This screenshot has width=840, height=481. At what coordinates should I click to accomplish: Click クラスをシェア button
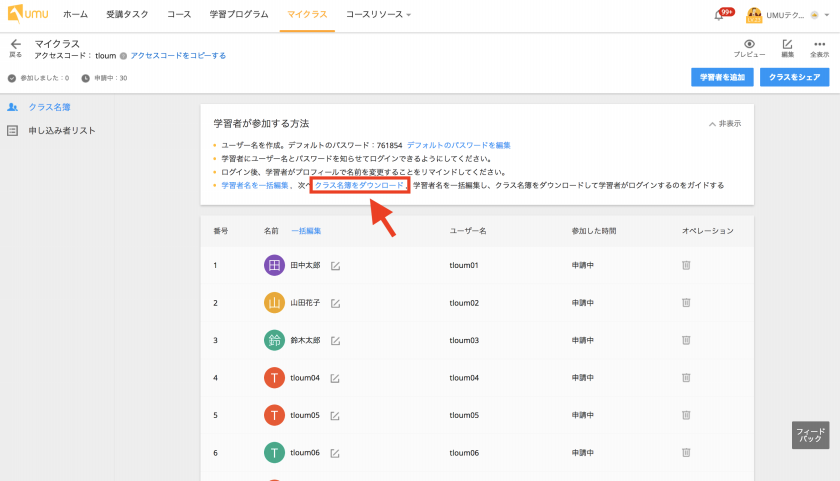(794, 77)
